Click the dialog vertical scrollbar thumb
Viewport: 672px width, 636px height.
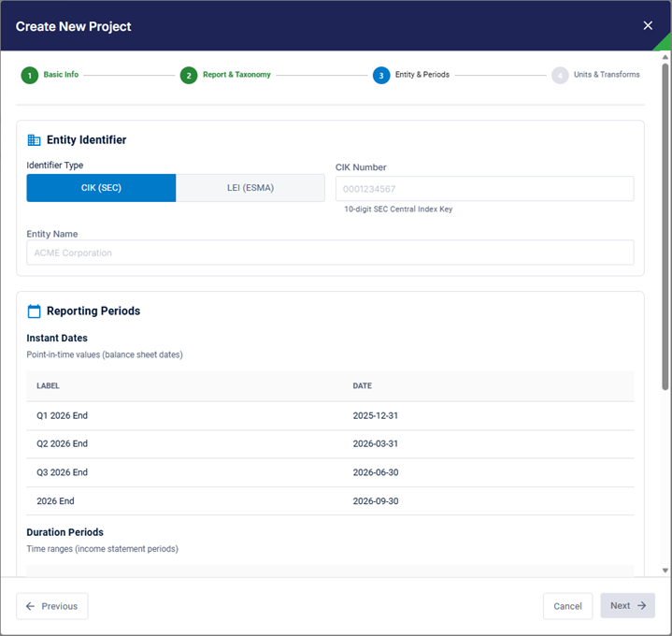point(665,226)
